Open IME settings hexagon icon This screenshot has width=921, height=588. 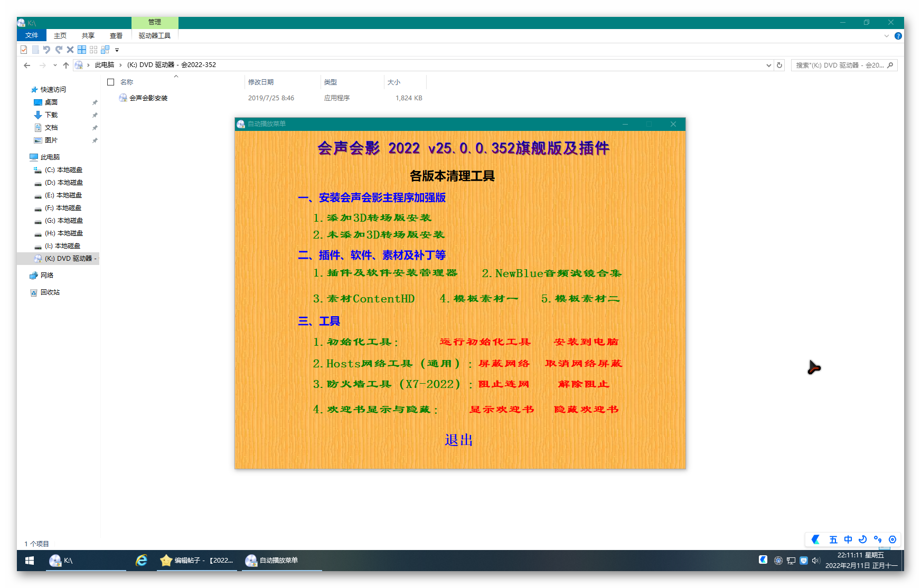pyautogui.click(x=892, y=539)
